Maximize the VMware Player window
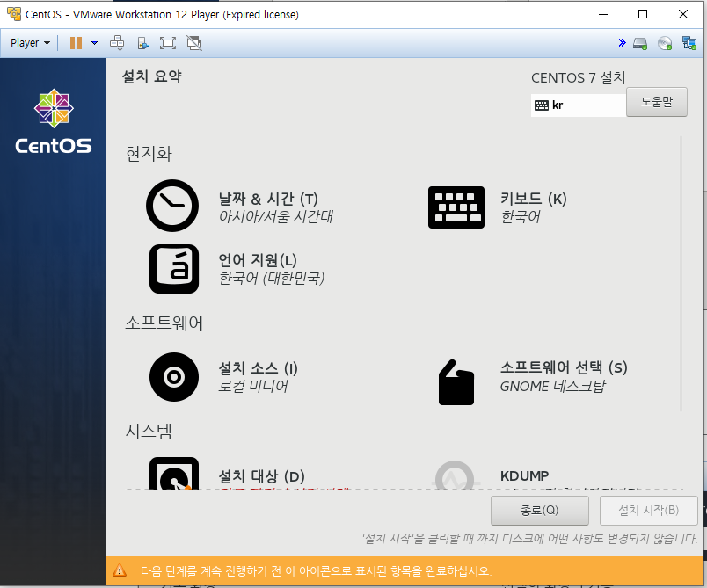The height and width of the screenshot is (588, 707). [643, 14]
